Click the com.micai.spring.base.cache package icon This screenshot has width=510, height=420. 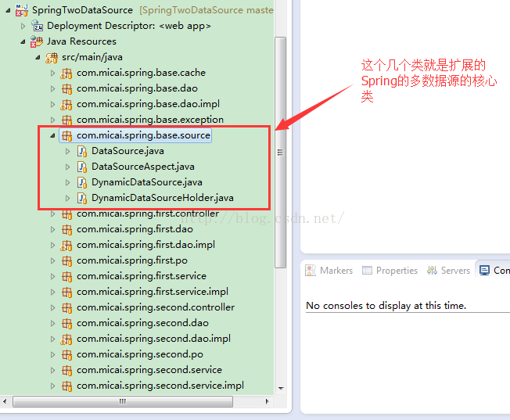point(66,73)
